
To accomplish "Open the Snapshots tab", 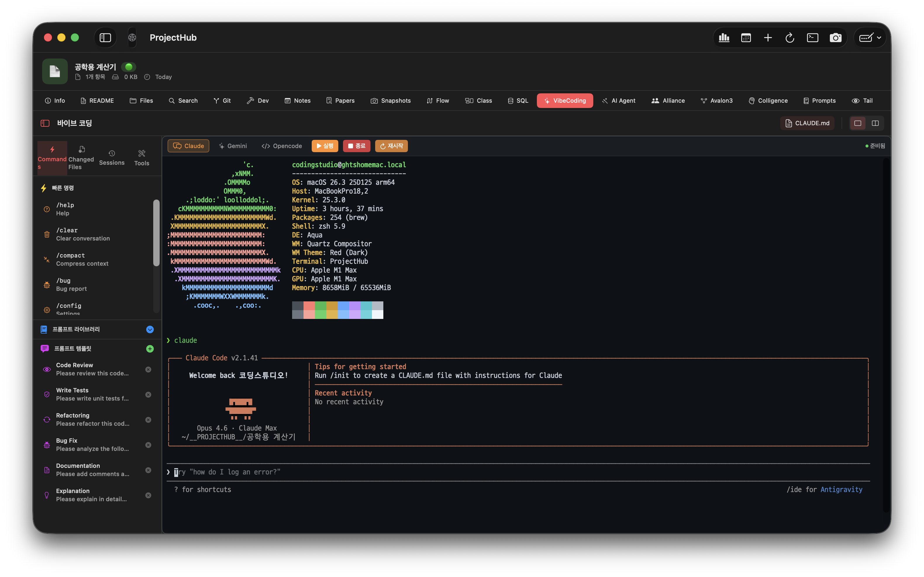I will pos(390,100).
